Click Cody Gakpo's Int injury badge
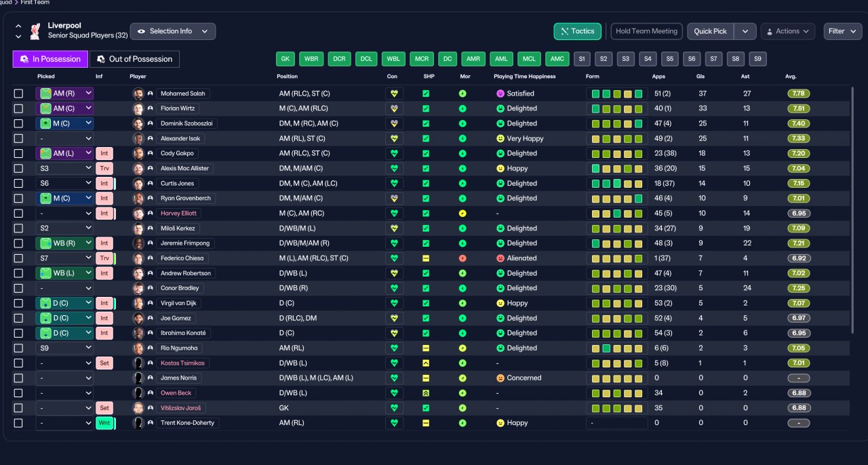This screenshot has width=868, height=465. coord(104,153)
